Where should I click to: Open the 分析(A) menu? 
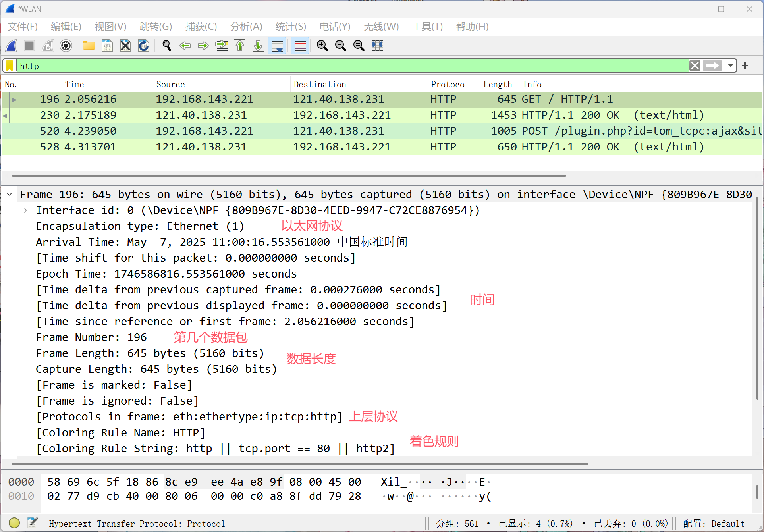(246, 27)
